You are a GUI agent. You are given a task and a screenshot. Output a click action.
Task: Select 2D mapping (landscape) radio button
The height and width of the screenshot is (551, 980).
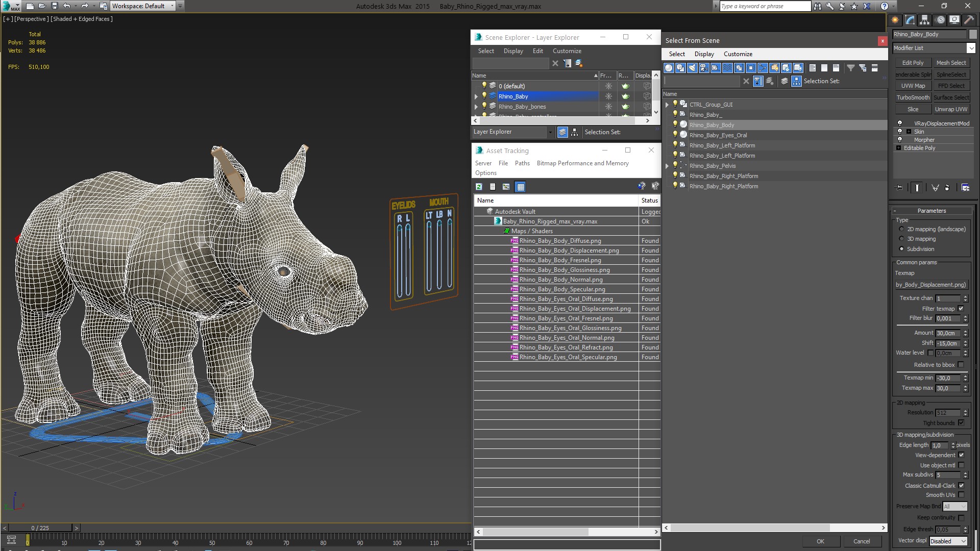click(x=901, y=229)
